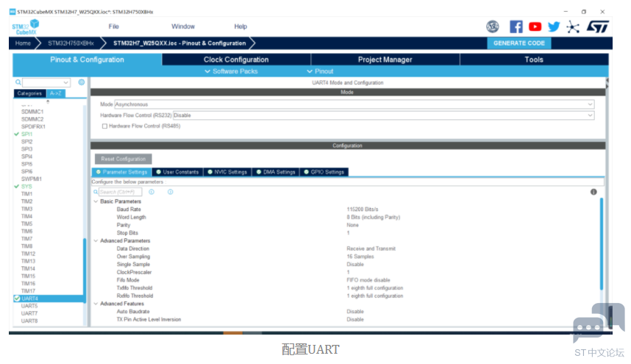The image size is (631, 364).
Task: Click the ST community network icon
Action: 573,27
